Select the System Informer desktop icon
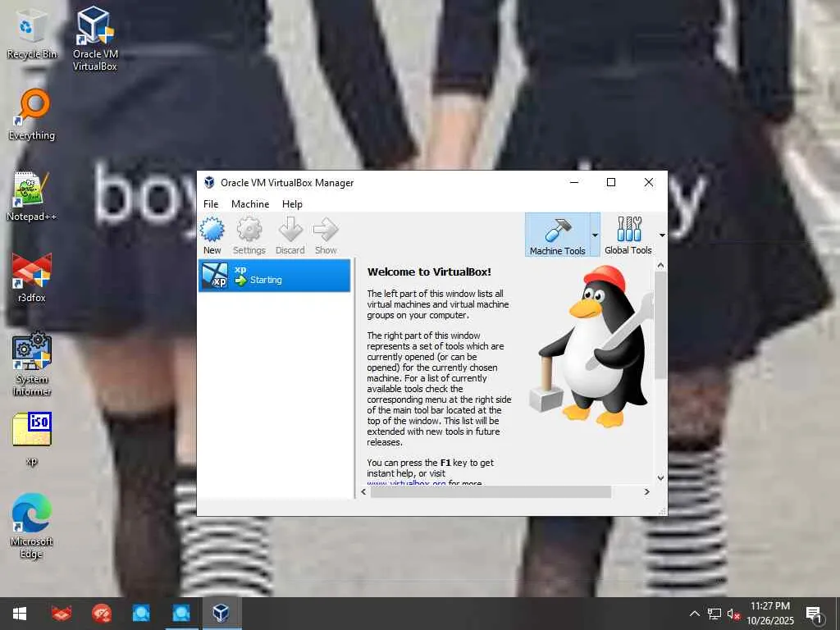840x630 pixels. [x=32, y=364]
